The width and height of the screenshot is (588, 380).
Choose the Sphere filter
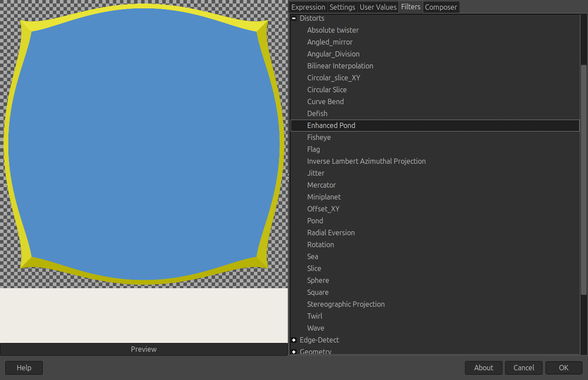[318, 280]
